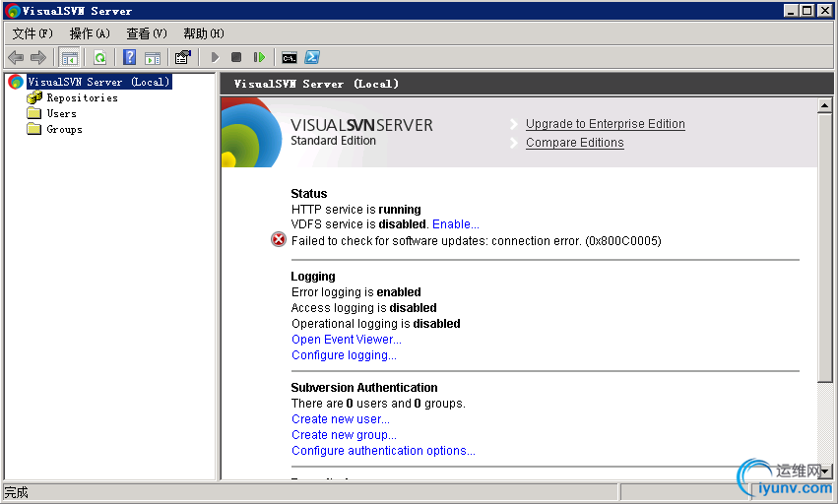Open the 查看(V) menu
The width and height of the screenshot is (838, 504).
coord(147,33)
